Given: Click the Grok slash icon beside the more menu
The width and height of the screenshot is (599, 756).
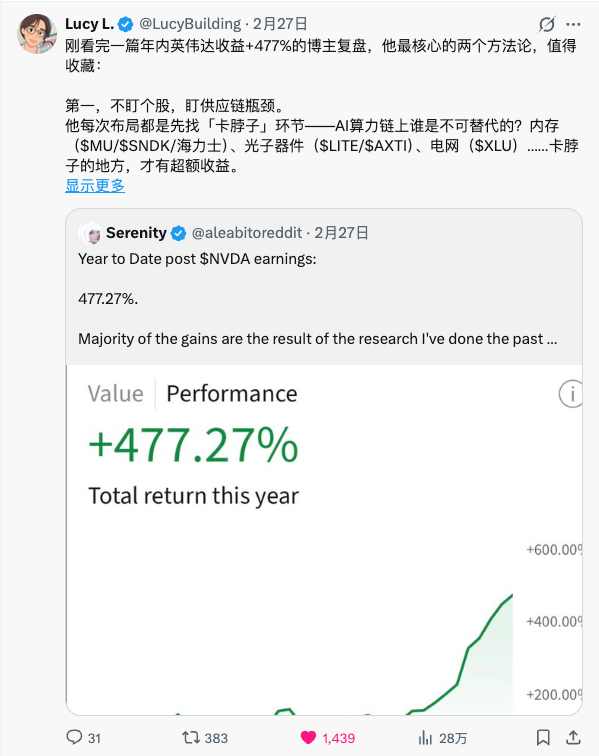Looking at the screenshot, I should (x=547, y=24).
